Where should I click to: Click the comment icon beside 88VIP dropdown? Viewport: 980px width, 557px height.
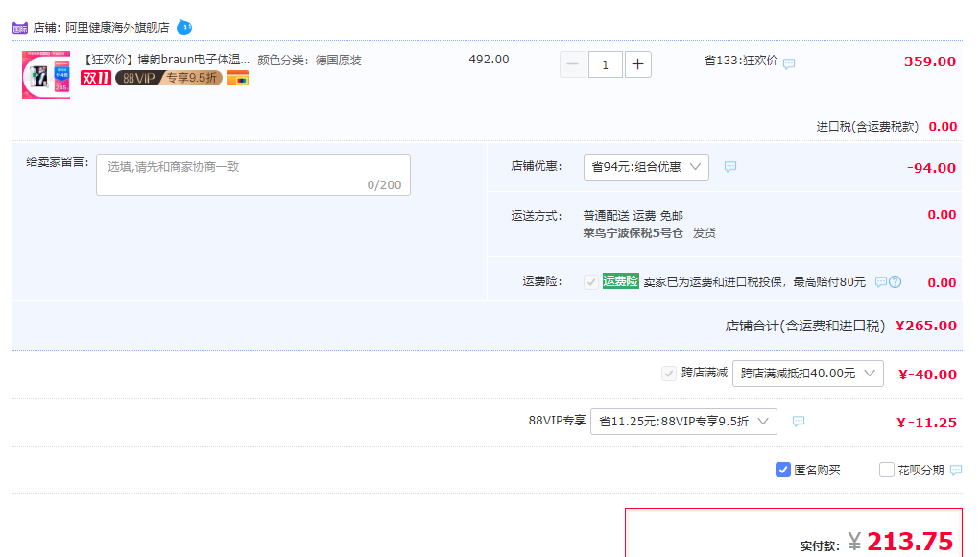click(799, 422)
